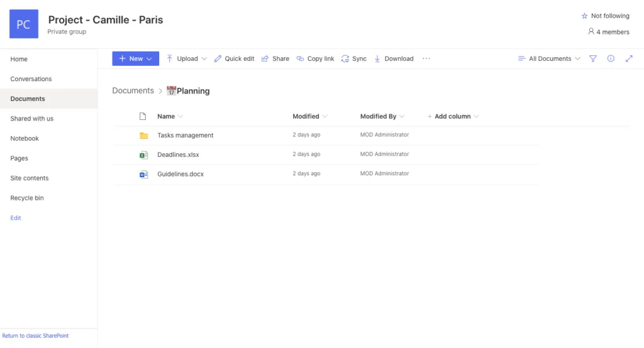
Task: Click the Share icon in toolbar
Action: (x=265, y=58)
